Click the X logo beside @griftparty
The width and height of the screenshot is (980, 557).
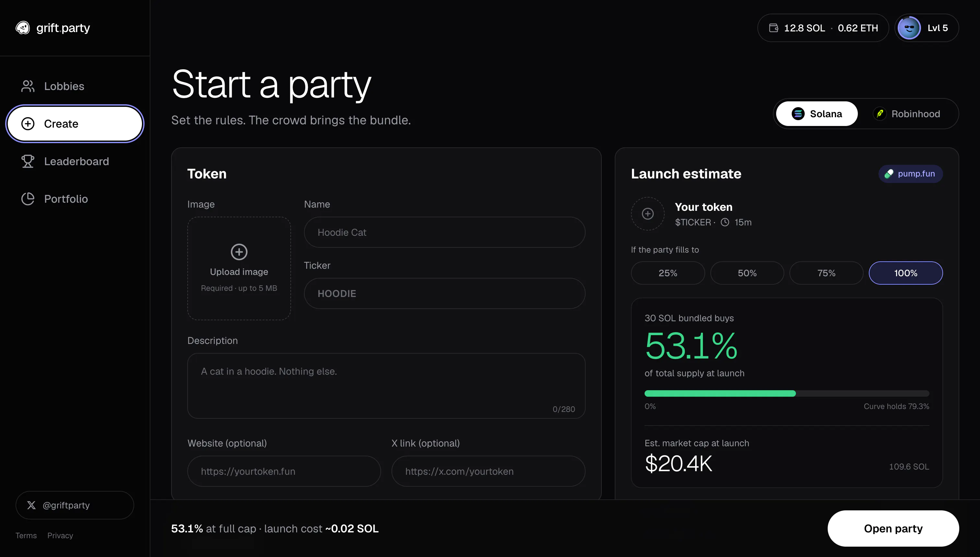click(31, 505)
